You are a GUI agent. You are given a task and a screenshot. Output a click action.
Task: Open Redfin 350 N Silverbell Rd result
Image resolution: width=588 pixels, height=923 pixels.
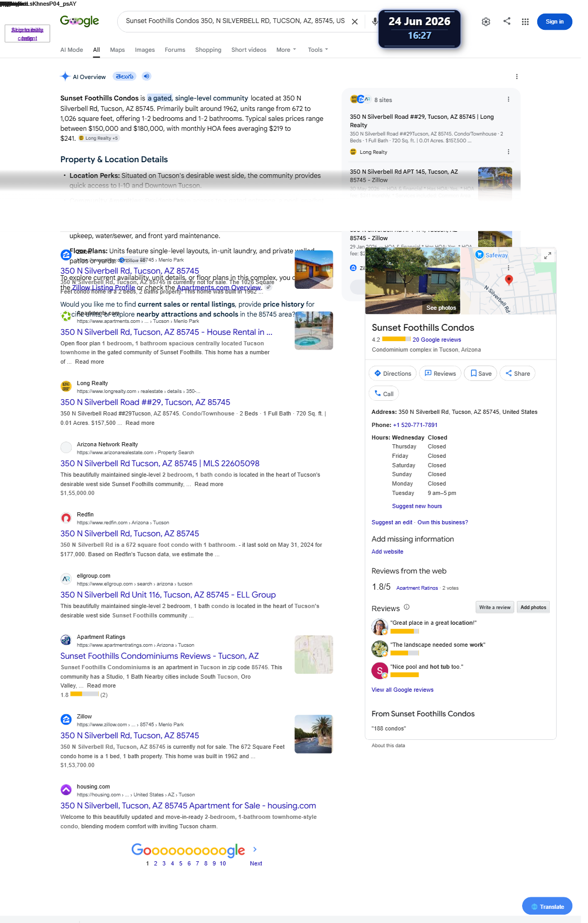pyautogui.click(x=130, y=533)
